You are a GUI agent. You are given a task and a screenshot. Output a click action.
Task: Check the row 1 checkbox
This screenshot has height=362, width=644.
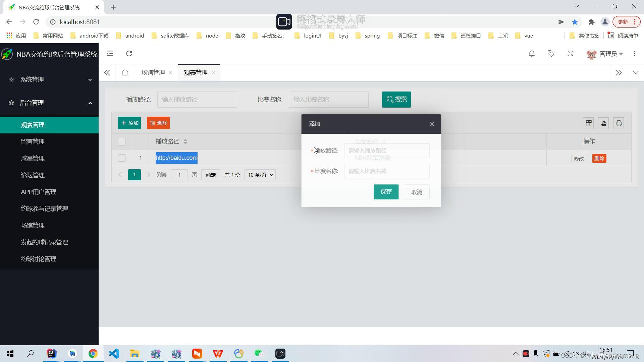click(122, 158)
